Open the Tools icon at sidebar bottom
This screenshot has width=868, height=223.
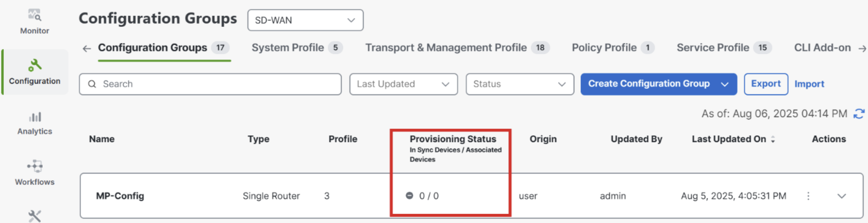[35, 216]
